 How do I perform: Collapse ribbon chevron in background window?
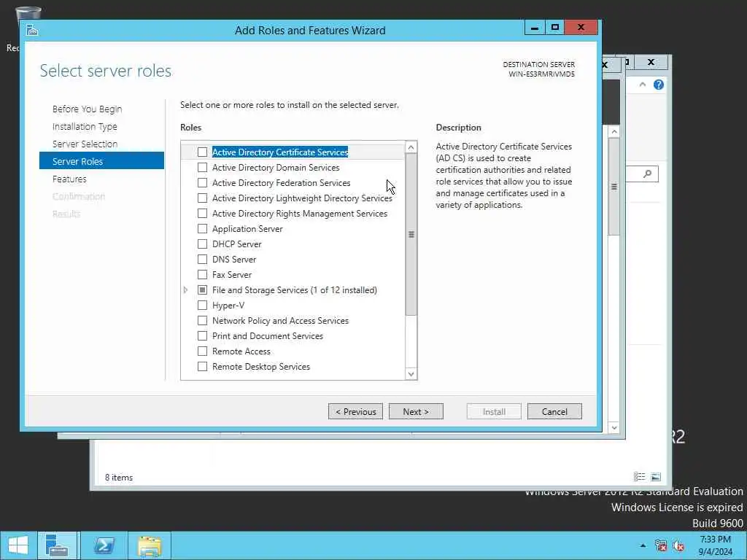coord(642,85)
